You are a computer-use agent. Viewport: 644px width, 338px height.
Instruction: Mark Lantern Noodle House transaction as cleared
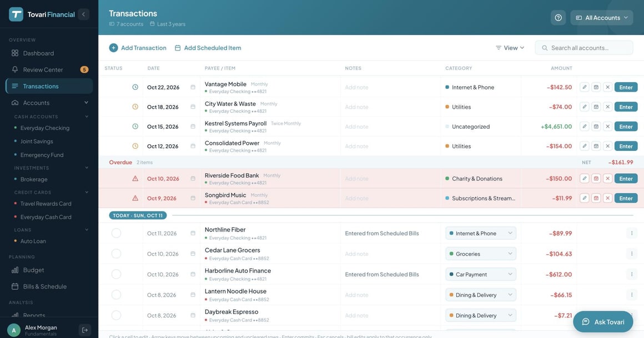[x=116, y=295]
